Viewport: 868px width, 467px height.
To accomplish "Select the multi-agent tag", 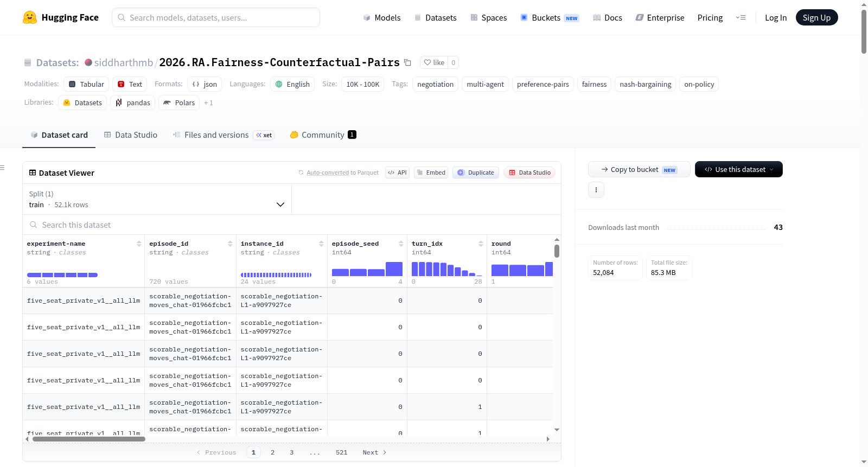I will click(485, 84).
